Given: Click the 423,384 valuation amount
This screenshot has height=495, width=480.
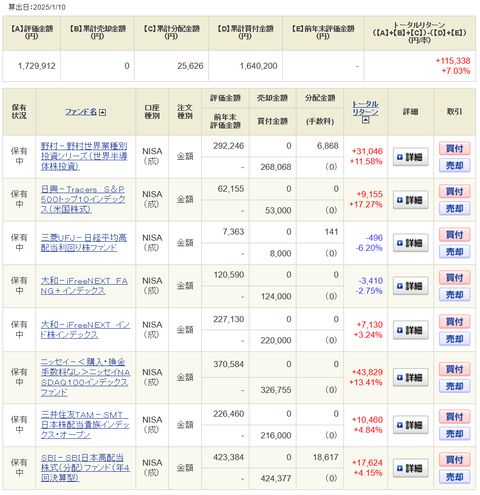Looking at the screenshot, I should pos(229,457).
